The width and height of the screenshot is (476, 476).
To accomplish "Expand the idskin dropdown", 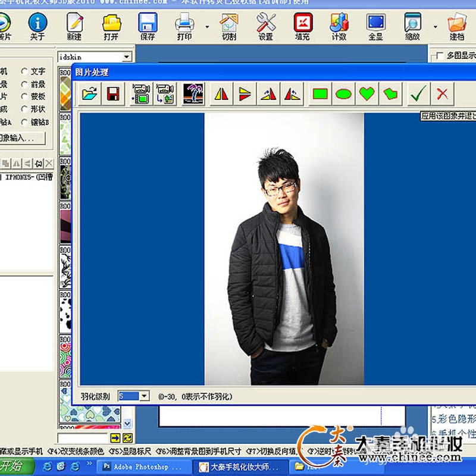I will tap(127, 57).
